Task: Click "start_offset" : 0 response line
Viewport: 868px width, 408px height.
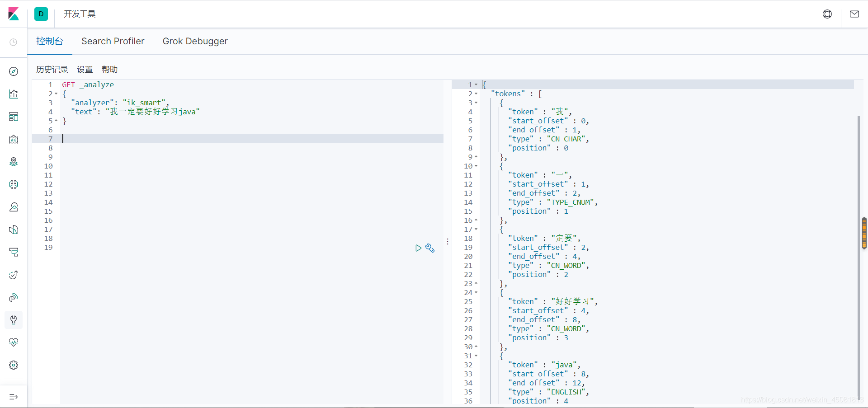Action: tap(548, 121)
